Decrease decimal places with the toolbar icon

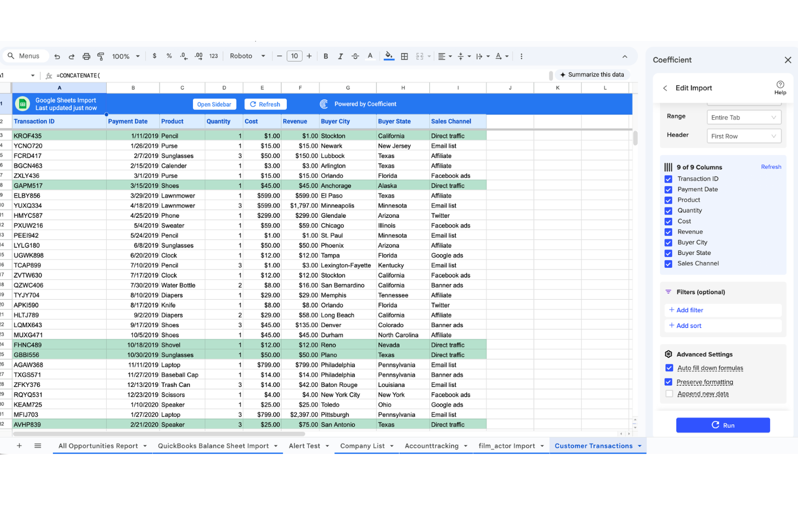pyautogui.click(x=183, y=56)
